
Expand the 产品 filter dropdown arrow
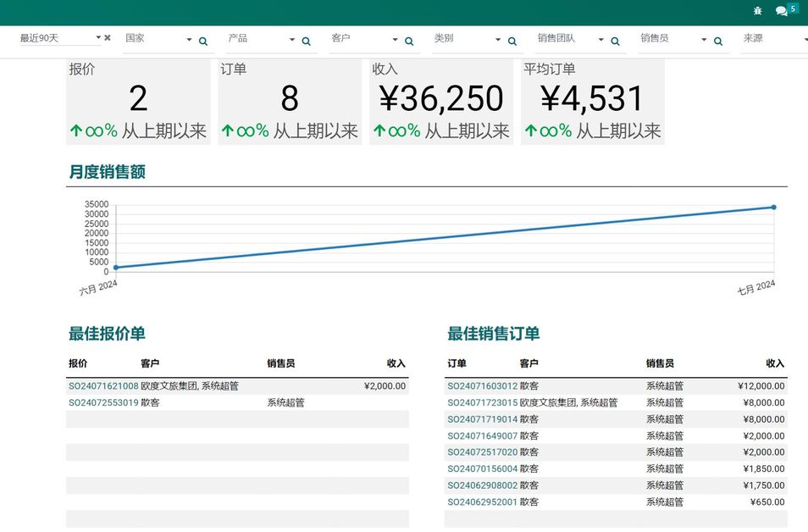pos(291,39)
